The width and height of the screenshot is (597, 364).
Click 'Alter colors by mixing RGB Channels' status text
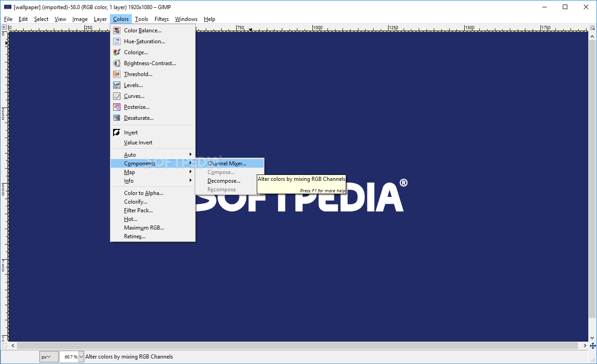[x=129, y=357]
